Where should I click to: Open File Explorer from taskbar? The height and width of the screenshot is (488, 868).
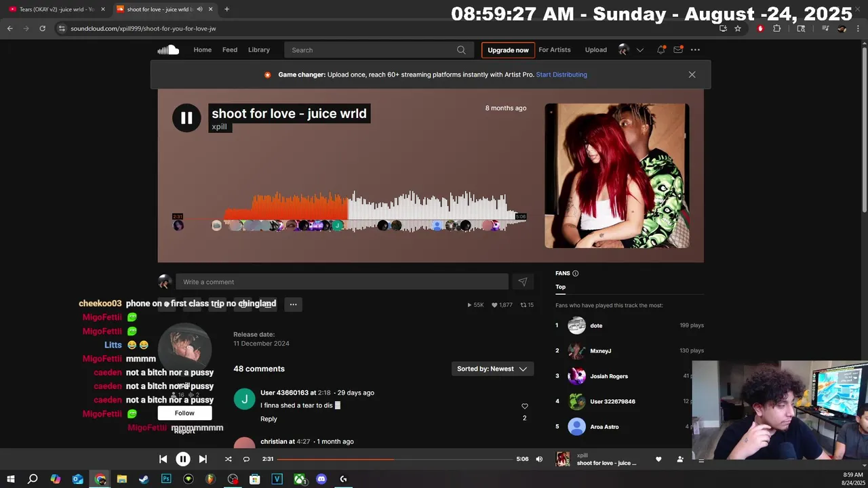(122, 479)
